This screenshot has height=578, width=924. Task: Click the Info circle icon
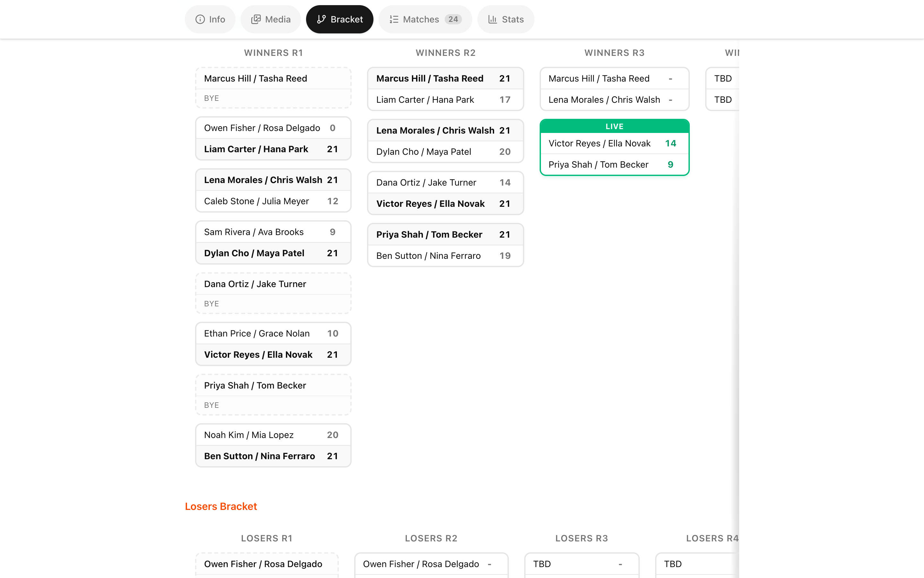point(200,19)
